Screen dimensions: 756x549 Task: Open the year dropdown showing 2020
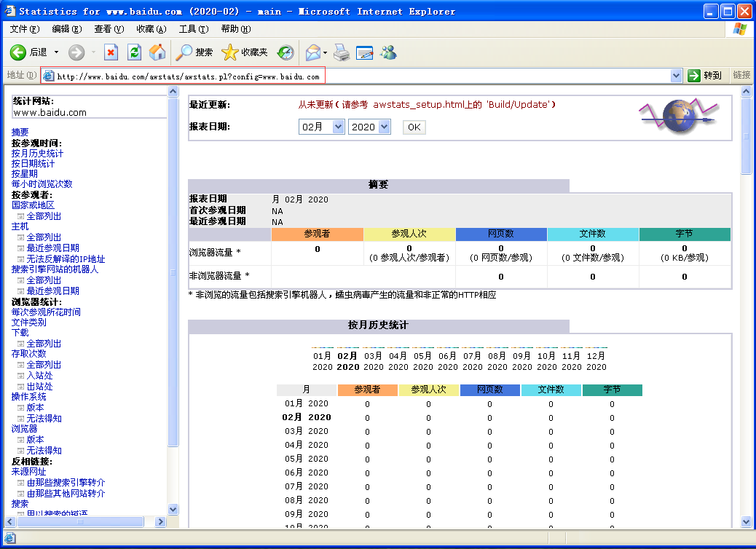coord(368,126)
